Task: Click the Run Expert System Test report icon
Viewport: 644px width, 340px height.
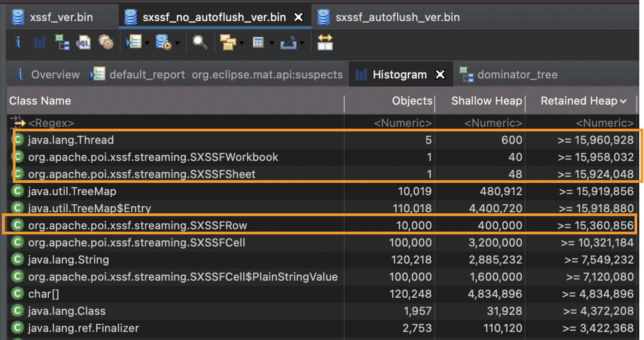Action: [134, 43]
